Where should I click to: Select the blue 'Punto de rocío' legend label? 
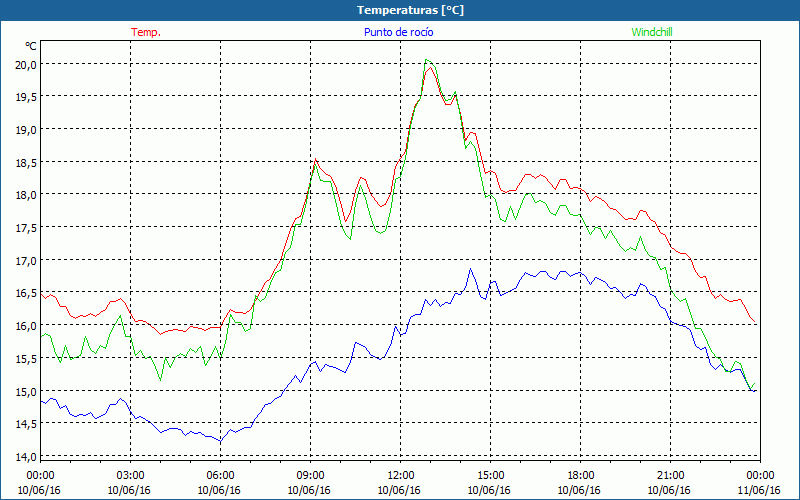click(398, 32)
